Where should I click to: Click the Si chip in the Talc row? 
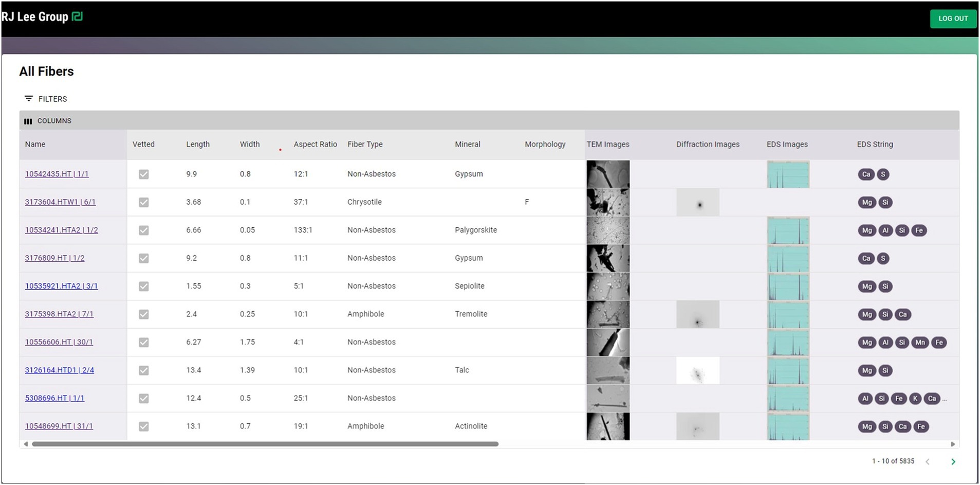point(885,370)
